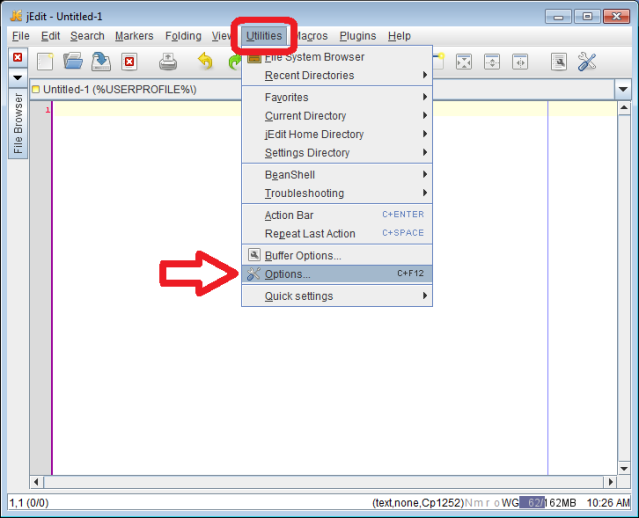The width and height of the screenshot is (639, 518).
Task: Click the New File toolbar icon
Action: [x=45, y=62]
